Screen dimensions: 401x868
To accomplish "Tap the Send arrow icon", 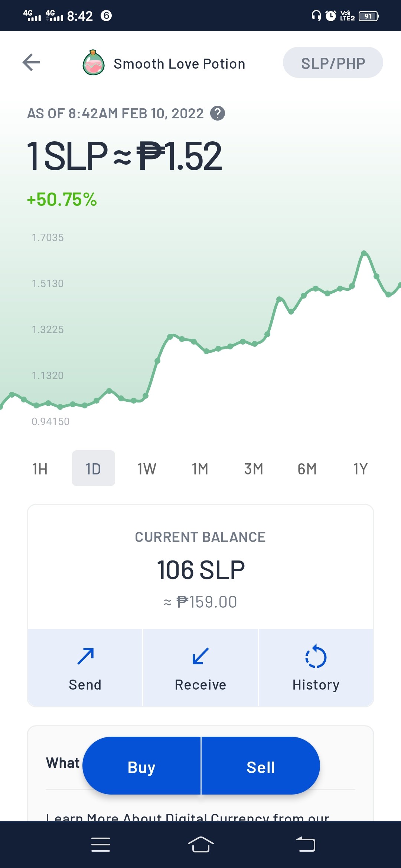I will (x=85, y=656).
